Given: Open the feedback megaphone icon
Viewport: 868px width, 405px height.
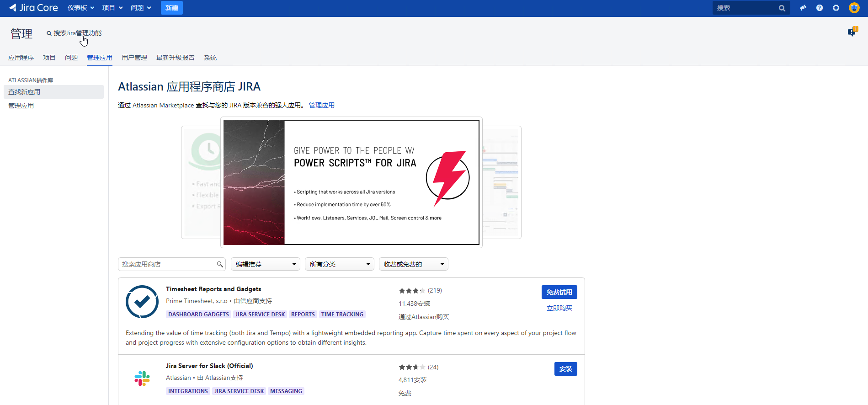Looking at the screenshot, I should (803, 8).
